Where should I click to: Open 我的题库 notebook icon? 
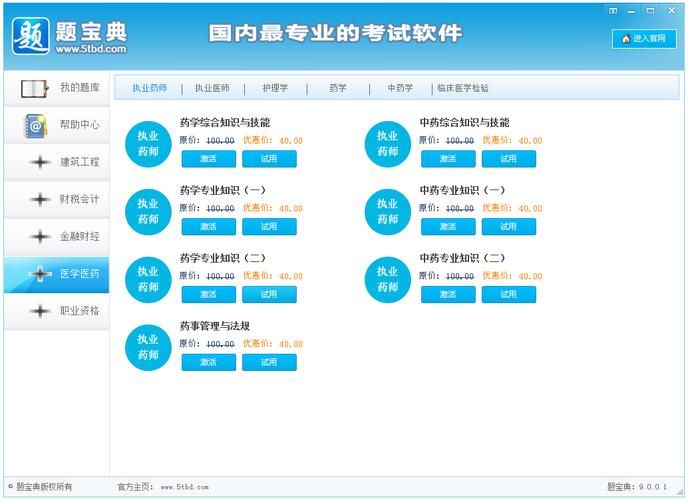tap(34, 89)
